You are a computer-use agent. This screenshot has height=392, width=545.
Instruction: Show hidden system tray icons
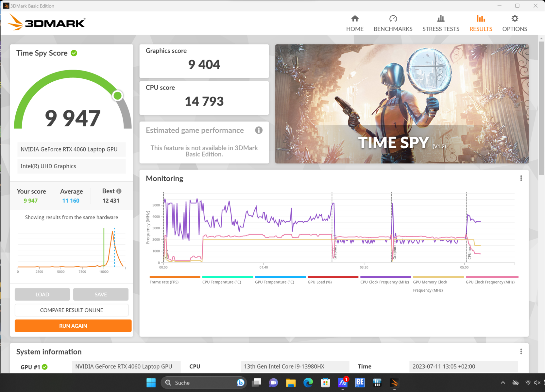503,383
